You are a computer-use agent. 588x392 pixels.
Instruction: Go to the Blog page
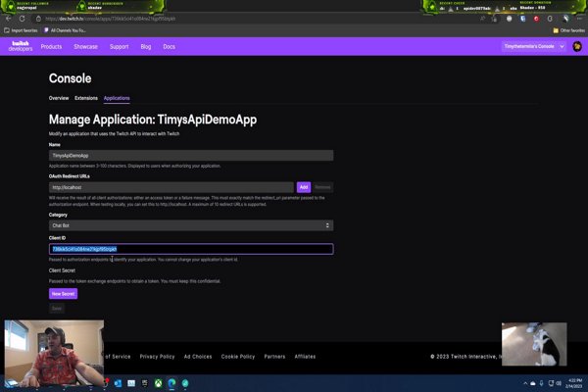(146, 46)
